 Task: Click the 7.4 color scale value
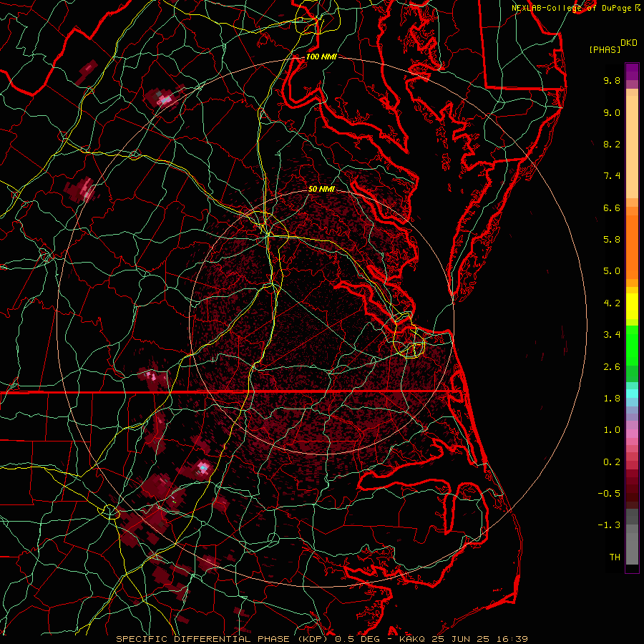(x=612, y=176)
